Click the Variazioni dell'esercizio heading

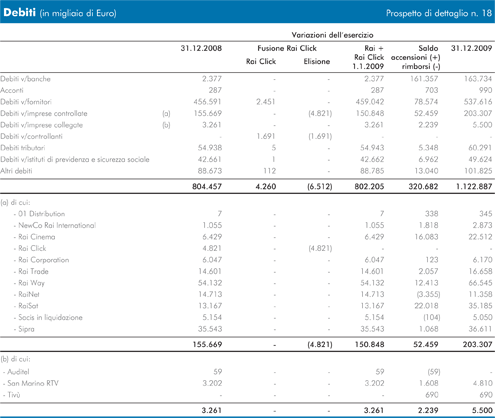click(x=332, y=35)
